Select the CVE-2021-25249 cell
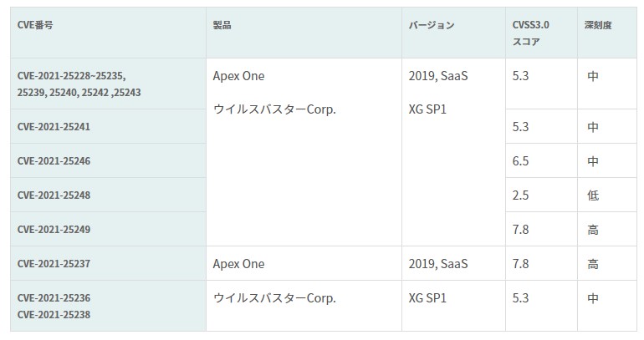Screen dimensions: 644x340 pyautogui.click(x=54, y=230)
